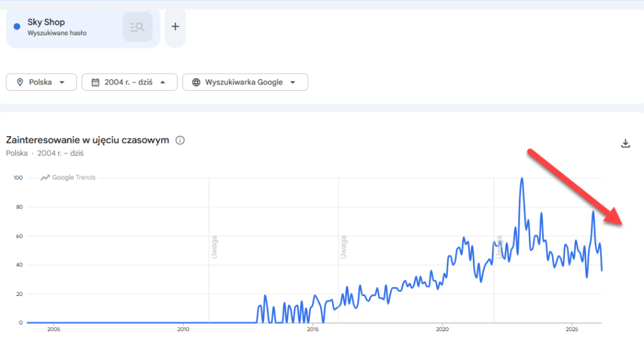Open the info tooltip next to Zainteresowanie w ujęciu czasowym

(x=180, y=140)
